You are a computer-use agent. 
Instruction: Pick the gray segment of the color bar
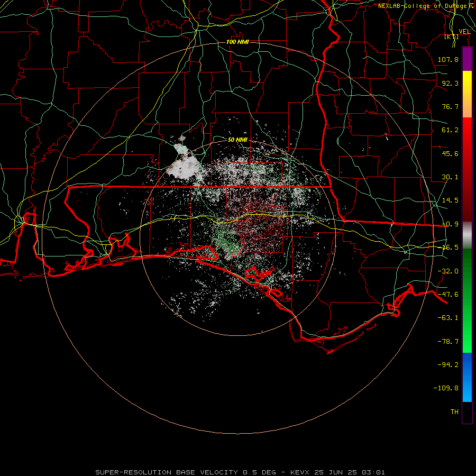coord(467,235)
